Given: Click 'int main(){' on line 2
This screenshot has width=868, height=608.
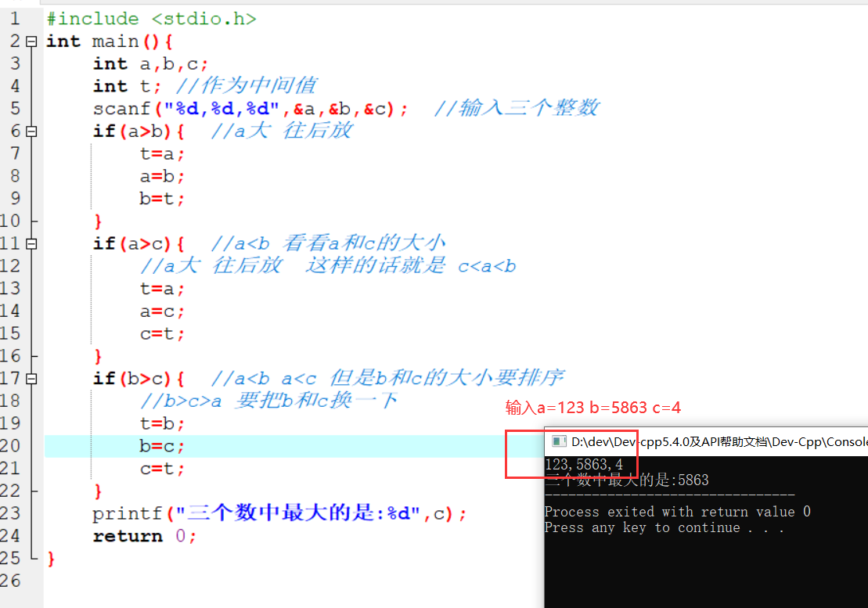Looking at the screenshot, I should tap(110, 41).
